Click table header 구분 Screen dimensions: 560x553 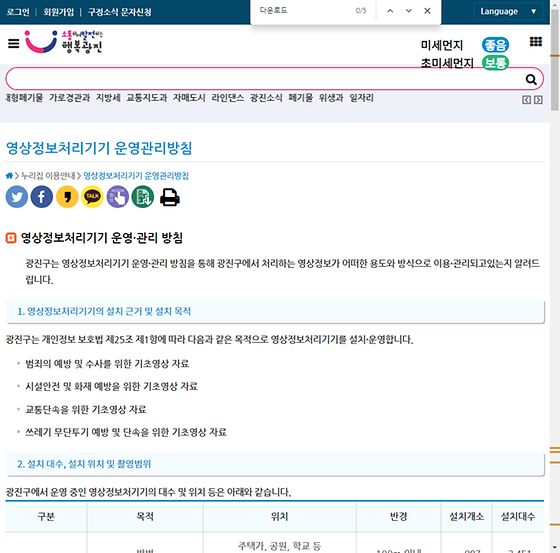(x=46, y=517)
